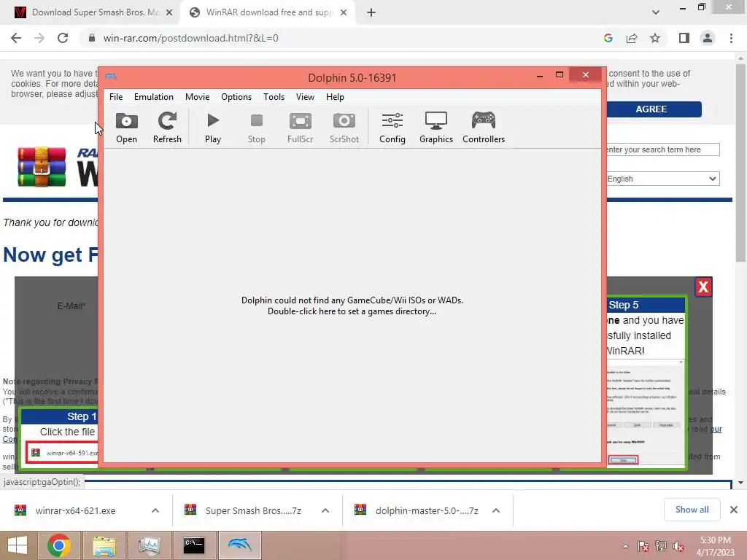The image size is (747, 560).
Task: Click the "our" link on WinRAR page
Action: [716, 429]
